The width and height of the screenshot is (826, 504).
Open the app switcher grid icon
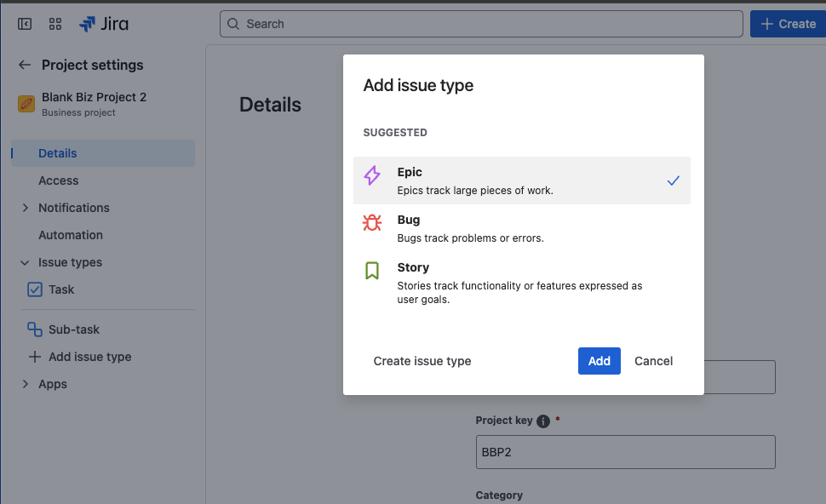55,24
